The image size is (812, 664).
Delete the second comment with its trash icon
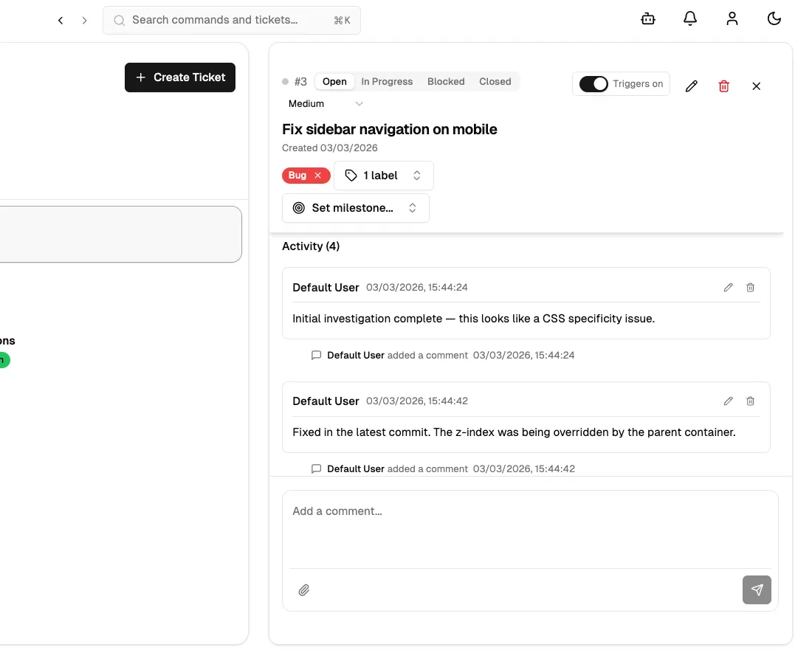750,401
